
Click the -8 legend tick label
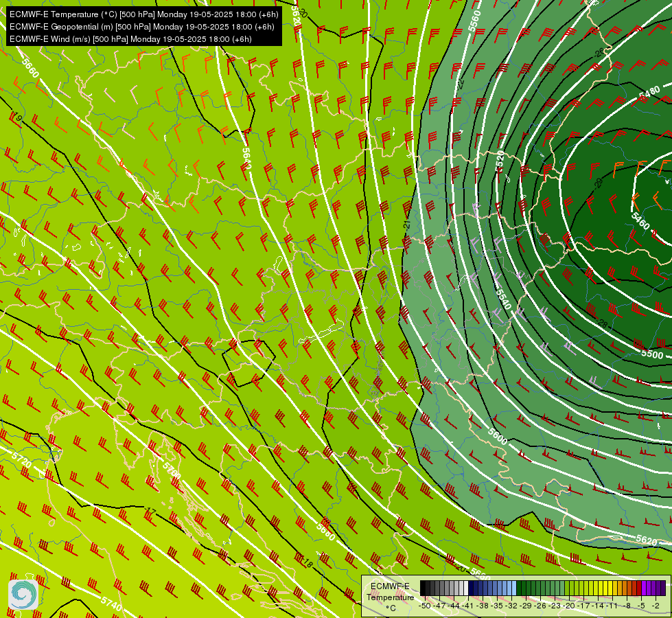pyautogui.click(x=627, y=606)
